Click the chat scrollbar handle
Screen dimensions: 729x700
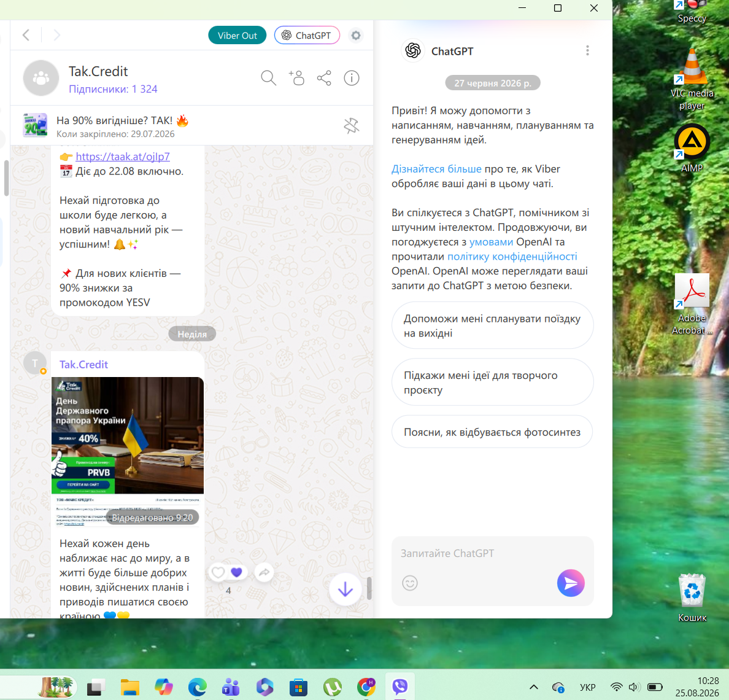(x=369, y=588)
